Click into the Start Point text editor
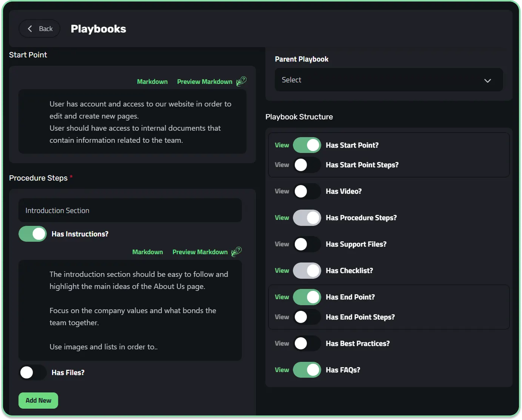This screenshot has height=420, width=522. 132,122
